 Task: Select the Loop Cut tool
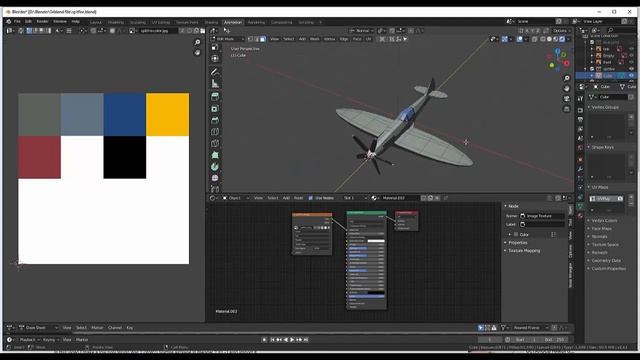click(x=215, y=132)
